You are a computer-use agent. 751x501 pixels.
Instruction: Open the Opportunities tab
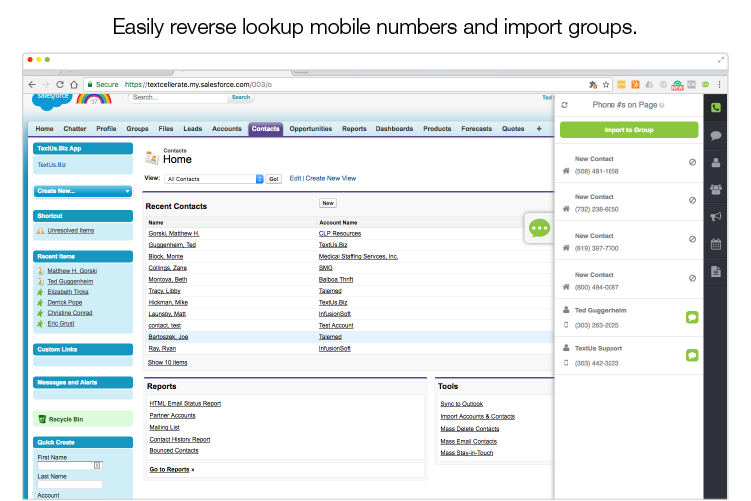[310, 129]
